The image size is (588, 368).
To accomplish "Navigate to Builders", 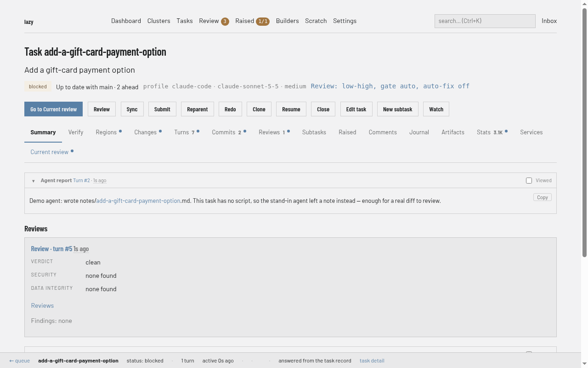I will pyautogui.click(x=288, y=21).
